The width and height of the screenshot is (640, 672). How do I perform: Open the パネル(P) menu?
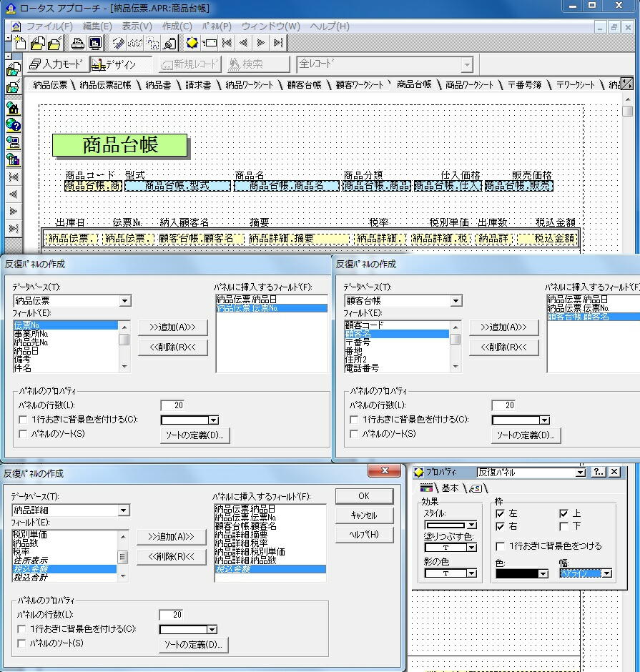click(217, 26)
